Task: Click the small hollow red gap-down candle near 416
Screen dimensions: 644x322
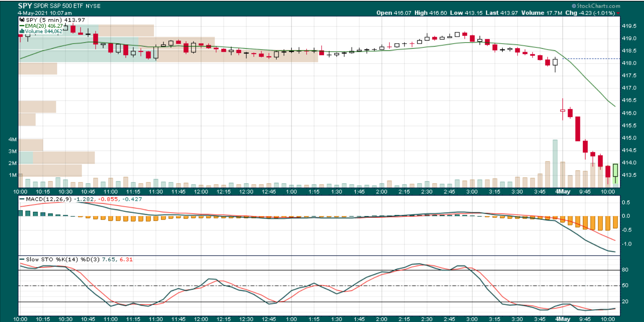Action: 563,110
